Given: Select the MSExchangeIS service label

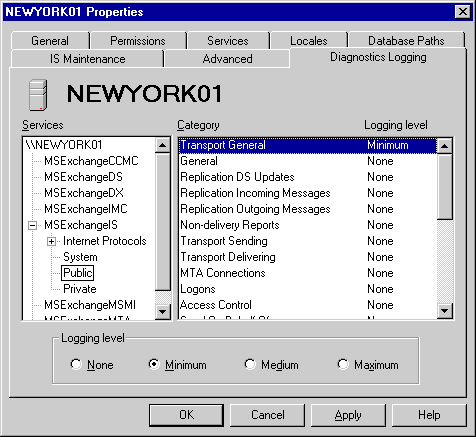Looking at the screenshot, I should [81, 225].
